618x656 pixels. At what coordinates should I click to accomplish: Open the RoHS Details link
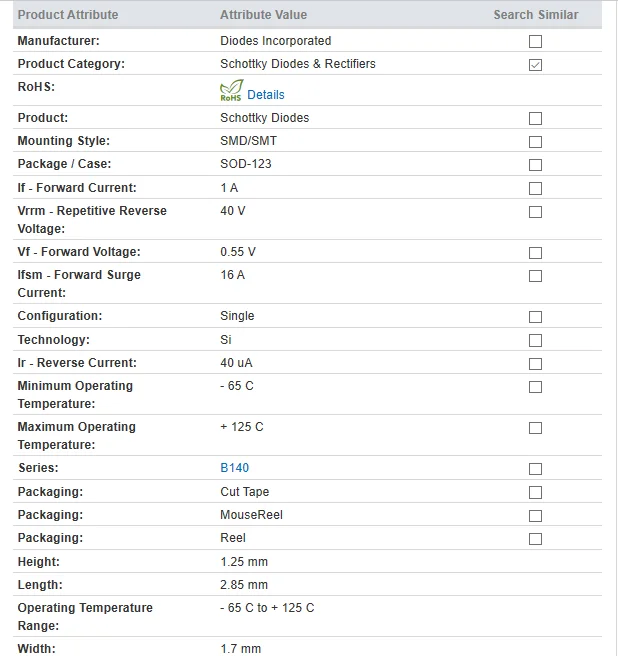[266, 95]
